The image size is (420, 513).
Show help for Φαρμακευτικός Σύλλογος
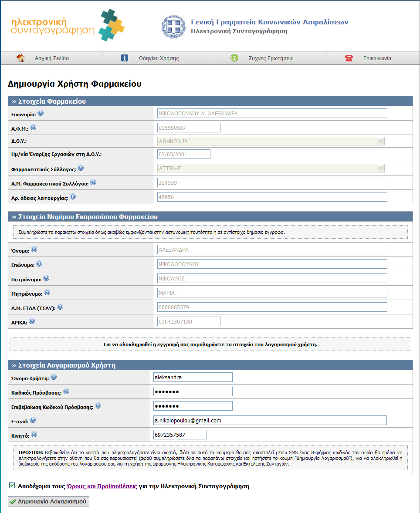click(x=81, y=168)
